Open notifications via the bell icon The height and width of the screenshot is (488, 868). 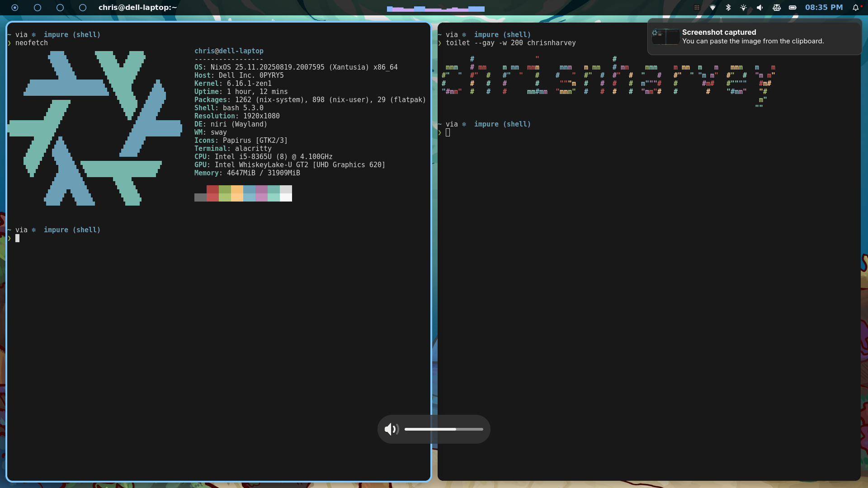coord(857,8)
